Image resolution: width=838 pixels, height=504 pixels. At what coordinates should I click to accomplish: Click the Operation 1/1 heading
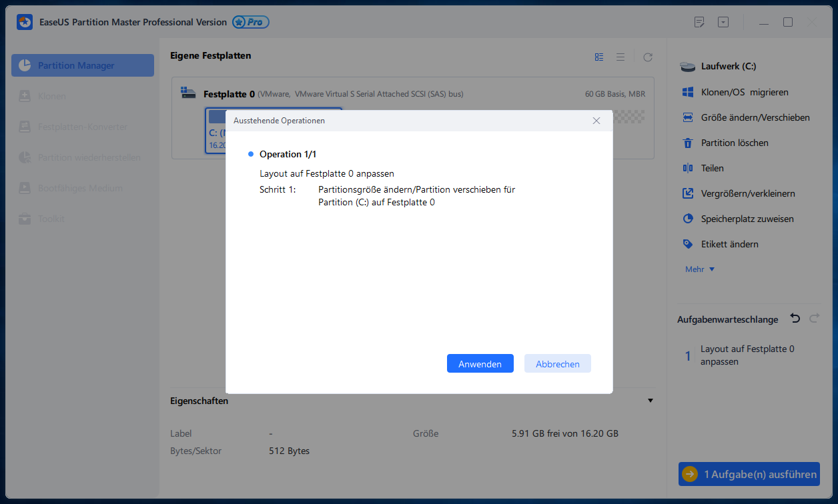tap(290, 154)
